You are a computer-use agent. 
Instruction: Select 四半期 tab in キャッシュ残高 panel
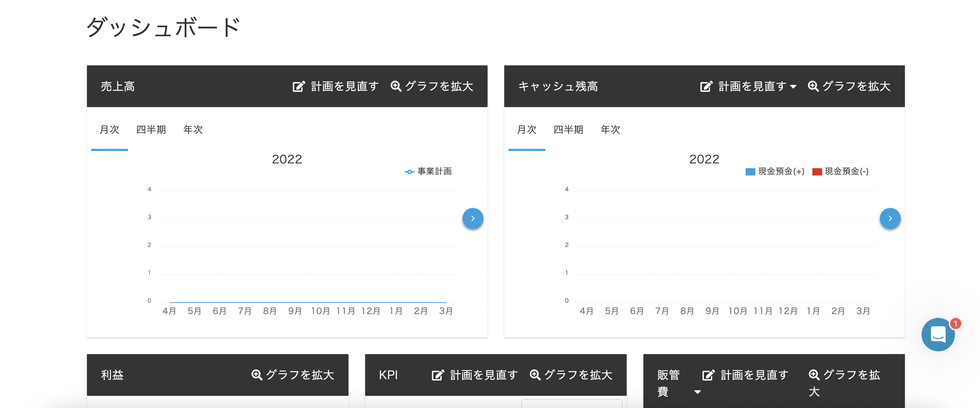point(568,130)
